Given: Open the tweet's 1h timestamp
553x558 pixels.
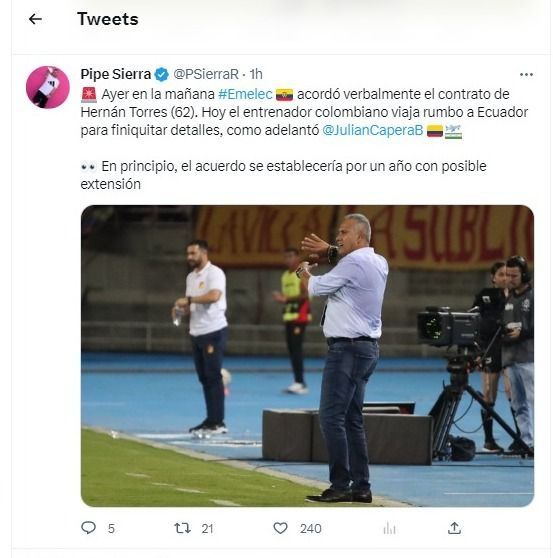Looking at the screenshot, I should click(x=256, y=74).
